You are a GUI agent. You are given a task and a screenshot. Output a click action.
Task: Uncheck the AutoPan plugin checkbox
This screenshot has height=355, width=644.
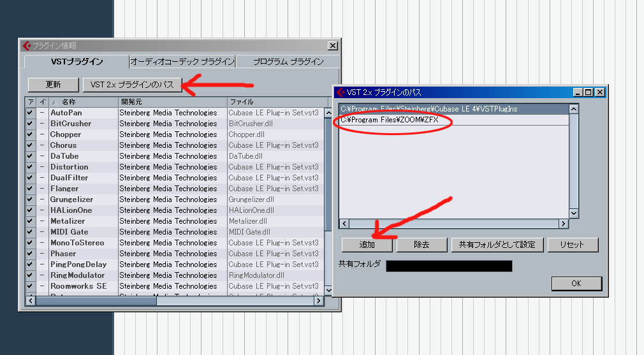point(30,112)
